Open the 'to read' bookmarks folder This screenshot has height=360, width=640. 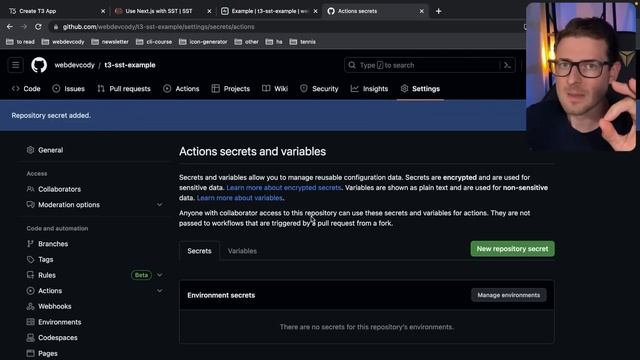20,42
